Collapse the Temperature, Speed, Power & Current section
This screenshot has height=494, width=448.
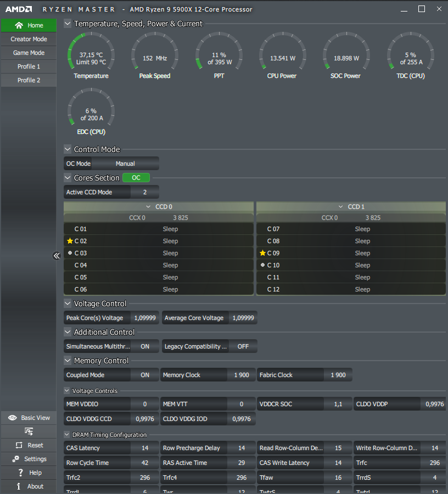point(68,24)
